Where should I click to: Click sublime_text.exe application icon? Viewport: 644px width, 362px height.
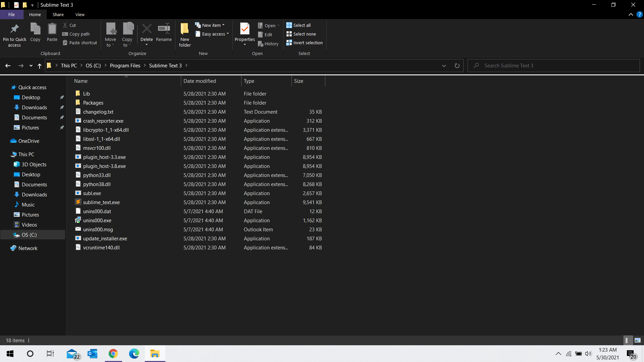pyautogui.click(x=78, y=202)
